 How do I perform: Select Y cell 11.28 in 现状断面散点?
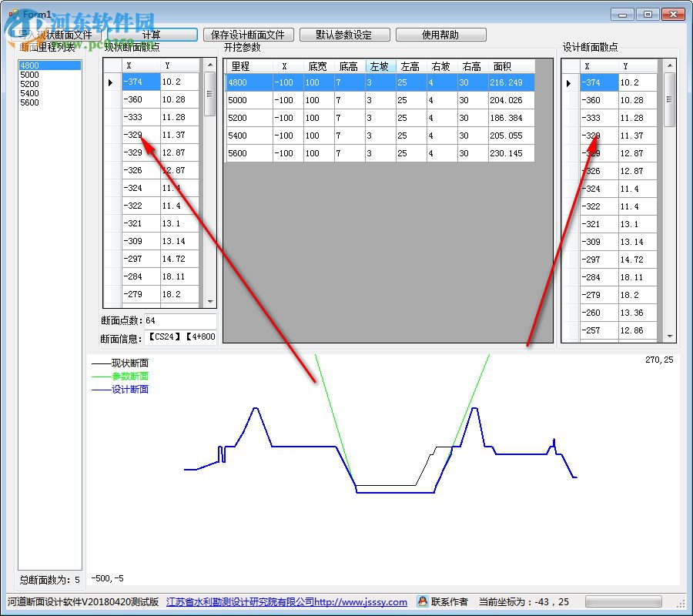point(179,118)
